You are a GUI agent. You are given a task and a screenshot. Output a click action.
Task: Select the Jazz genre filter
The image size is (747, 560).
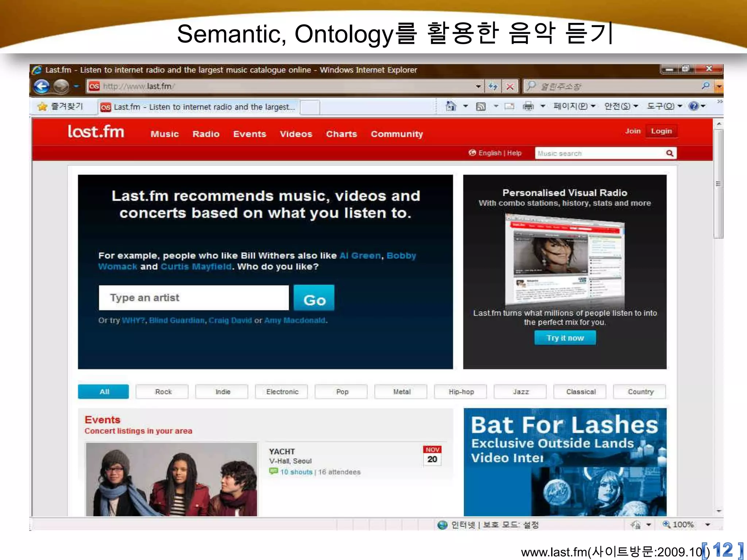pos(521,392)
